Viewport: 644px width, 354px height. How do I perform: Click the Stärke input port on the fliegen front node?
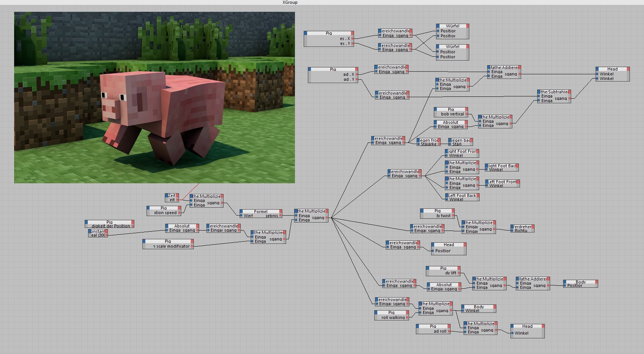tap(419, 144)
